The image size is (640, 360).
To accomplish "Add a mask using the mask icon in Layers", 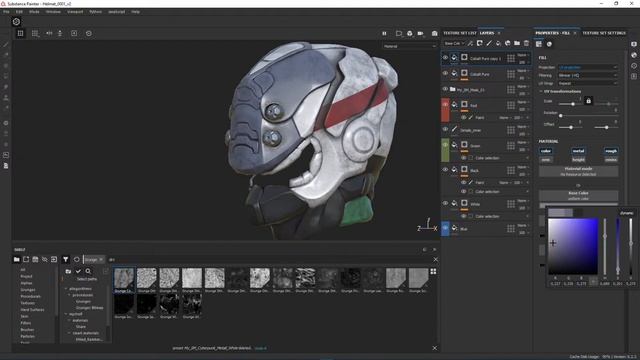I will tap(480, 43).
